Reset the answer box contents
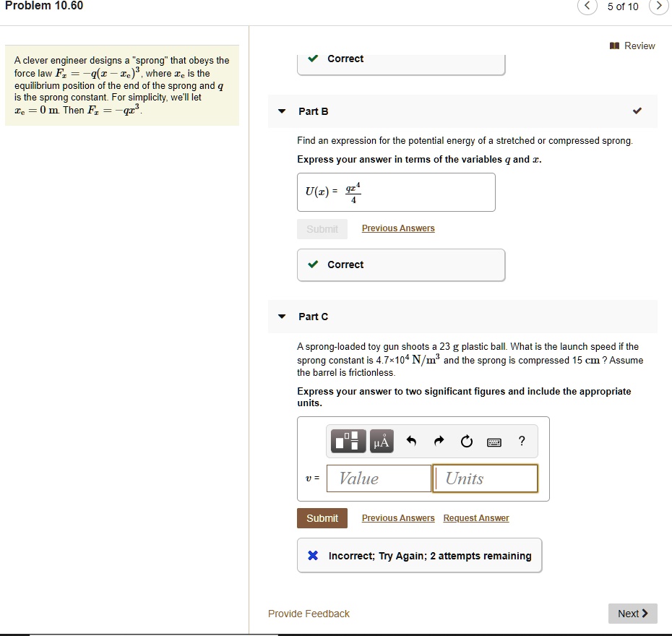Screen dimensions: 672x636 (x=466, y=441)
